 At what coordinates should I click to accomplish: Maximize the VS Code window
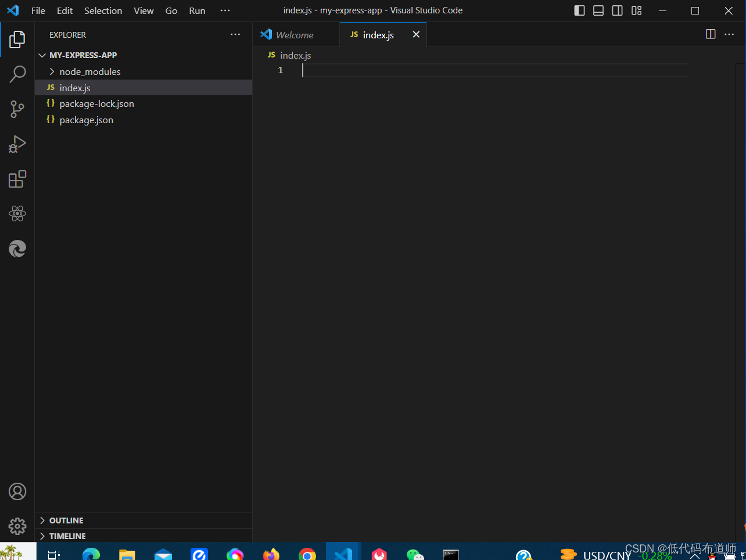click(695, 10)
